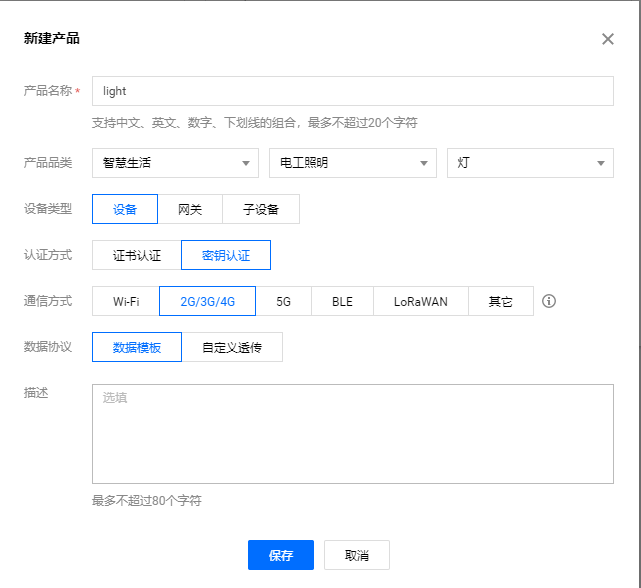Save the product with 保存 button

[281, 555]
